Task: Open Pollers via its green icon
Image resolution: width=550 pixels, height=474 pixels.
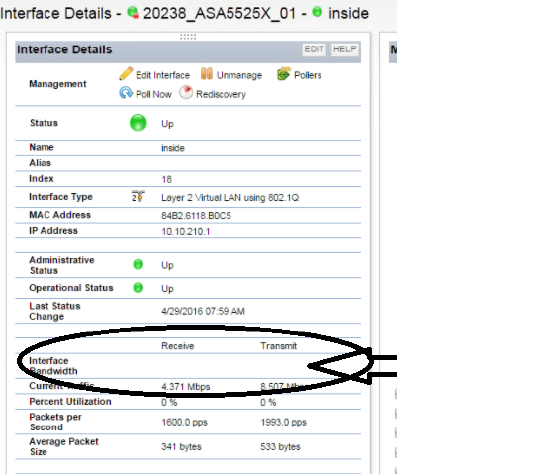Action: (x=284, y=74)
